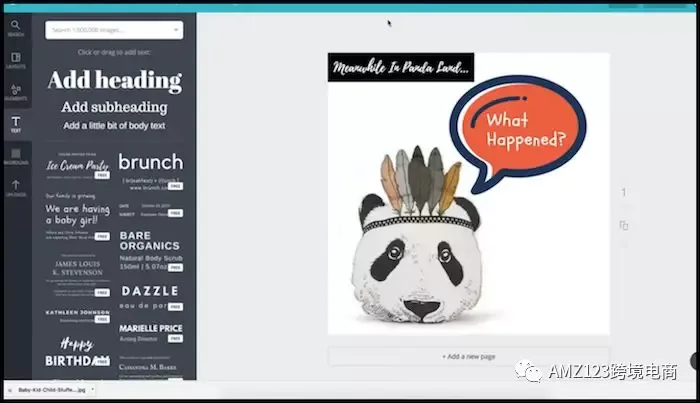Click the page number 1 indicator

point(624,192)
